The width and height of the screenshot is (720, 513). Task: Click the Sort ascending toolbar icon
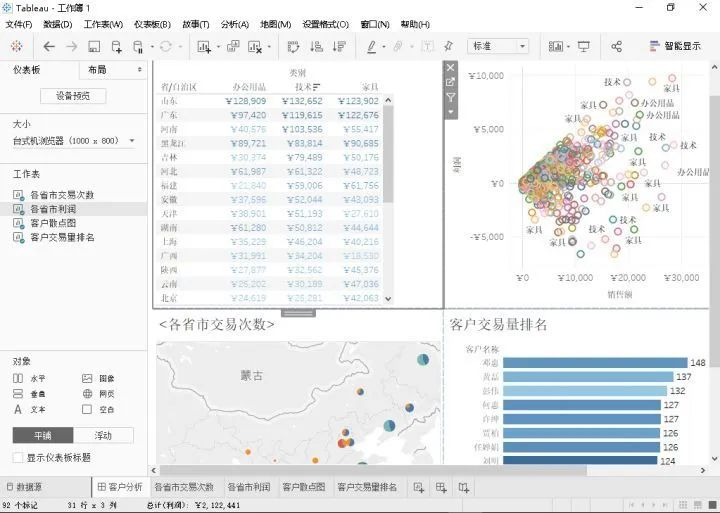pos(316,46)
